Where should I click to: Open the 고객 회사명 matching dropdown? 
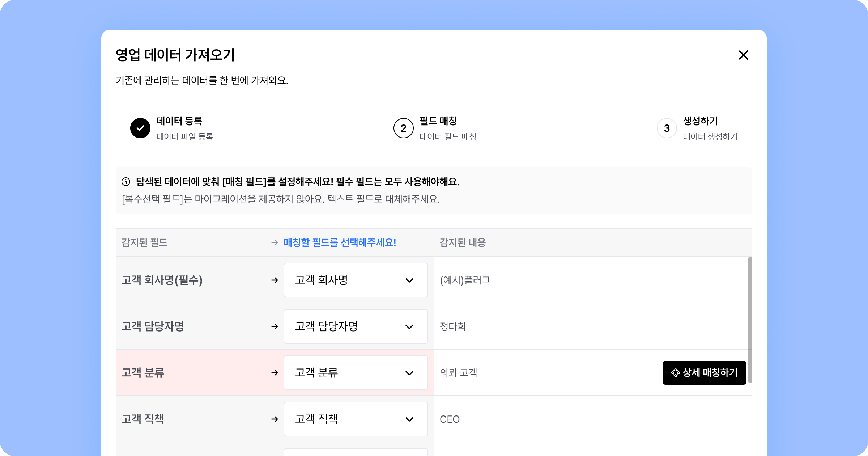click(356, 280)
